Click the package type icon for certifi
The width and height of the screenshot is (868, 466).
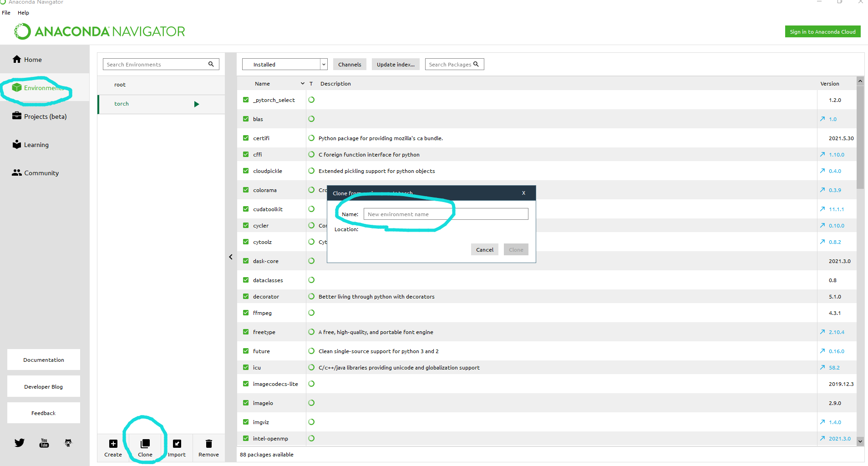pyautogui.click(x=311, y=138)
